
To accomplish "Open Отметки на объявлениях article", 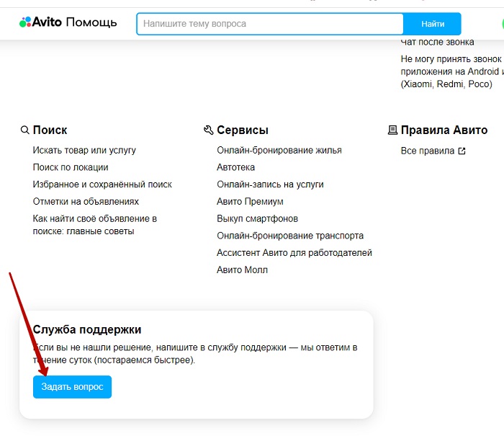I will coord(86,202).
